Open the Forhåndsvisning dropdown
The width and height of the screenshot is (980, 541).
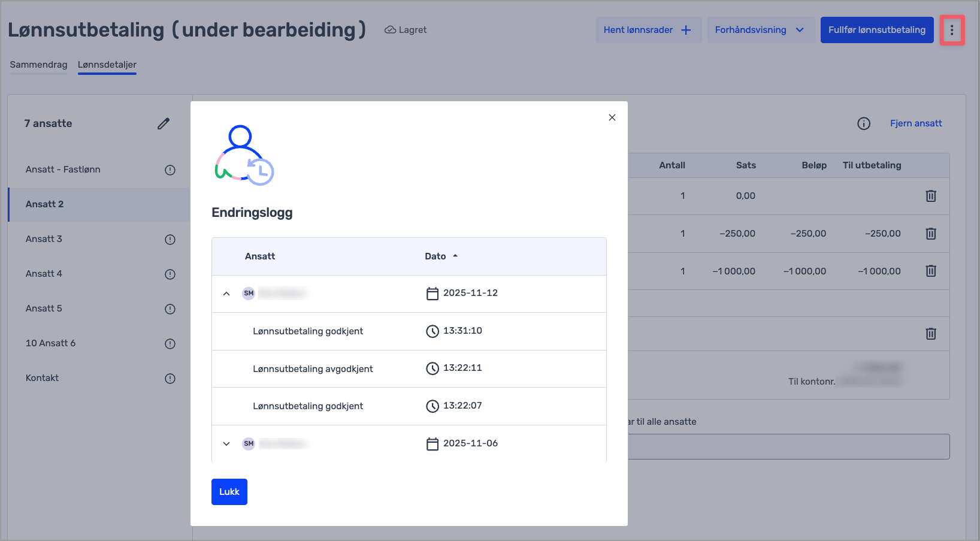click(x=758, y=30)
